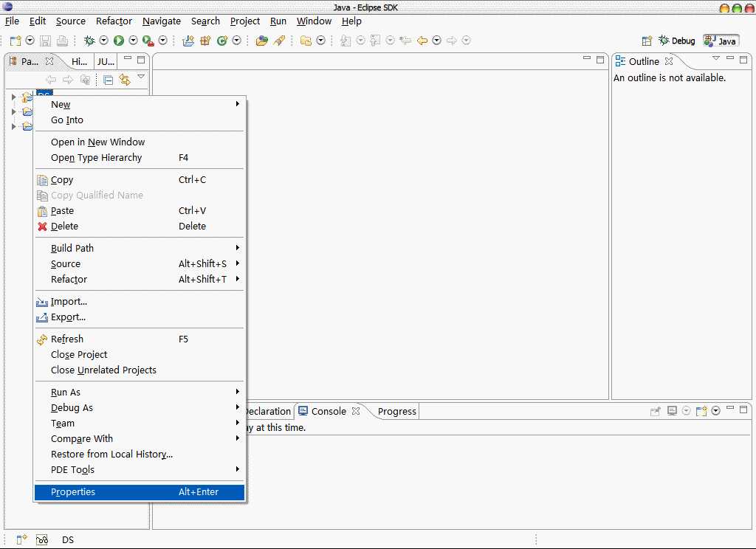Click the Search flashlight toolbar icon
Screen dimensions: 756x549
[x=279, y=41]
